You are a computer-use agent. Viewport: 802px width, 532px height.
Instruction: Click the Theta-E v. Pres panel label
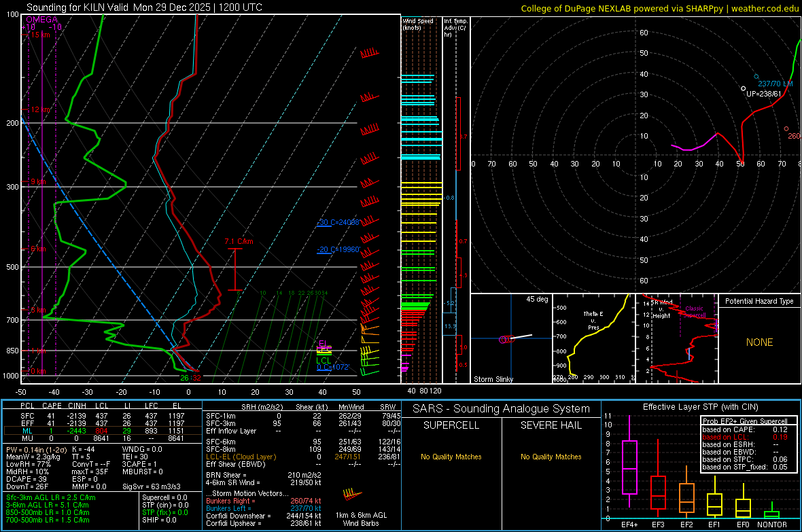pyautogui.click(x=593, y=320)
